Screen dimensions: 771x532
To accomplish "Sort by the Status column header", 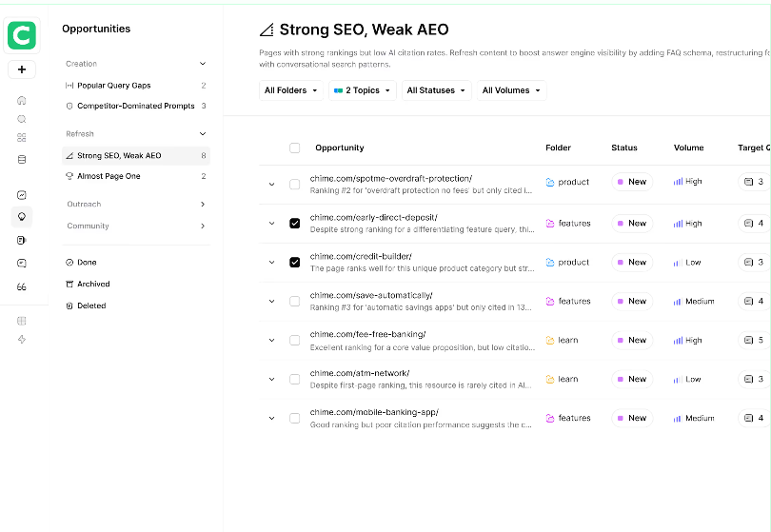I will point(624,148).
